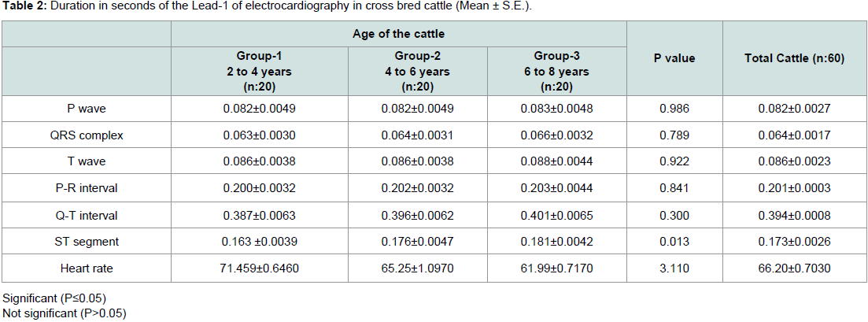Select the "P value" column header
The height and width of the screenshot is (322, 868).
click(x=674, y=58)
